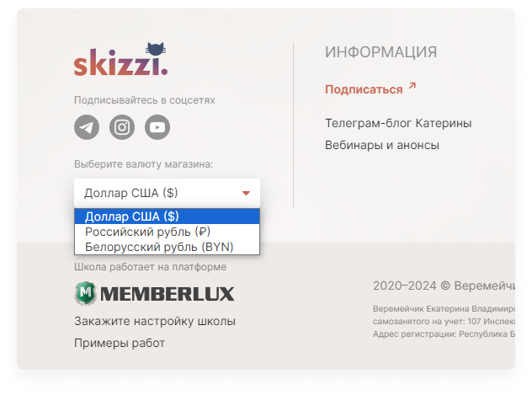
Task: Open the Instagram social icon
Action: (122, 127)
